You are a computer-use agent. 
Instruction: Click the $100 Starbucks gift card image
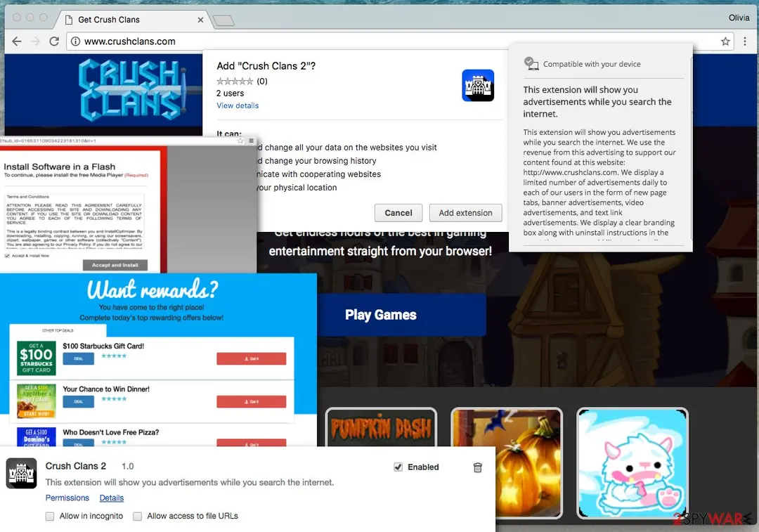coord(37,358)
